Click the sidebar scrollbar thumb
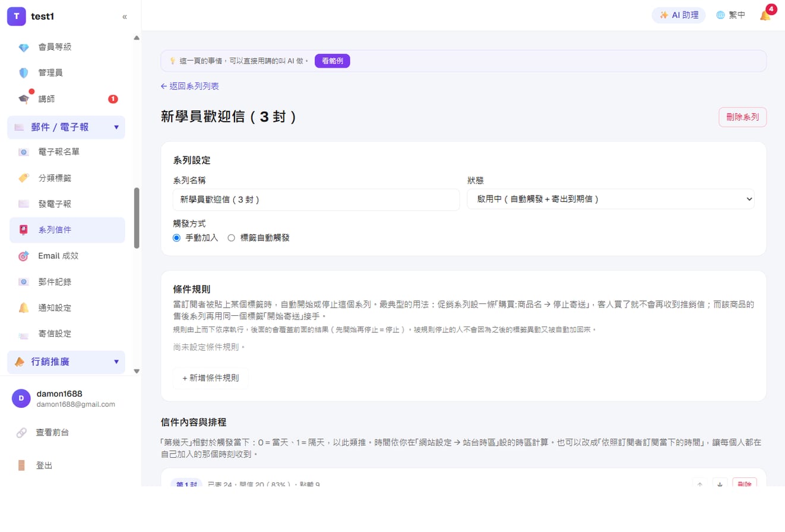 tap(137, 218)
